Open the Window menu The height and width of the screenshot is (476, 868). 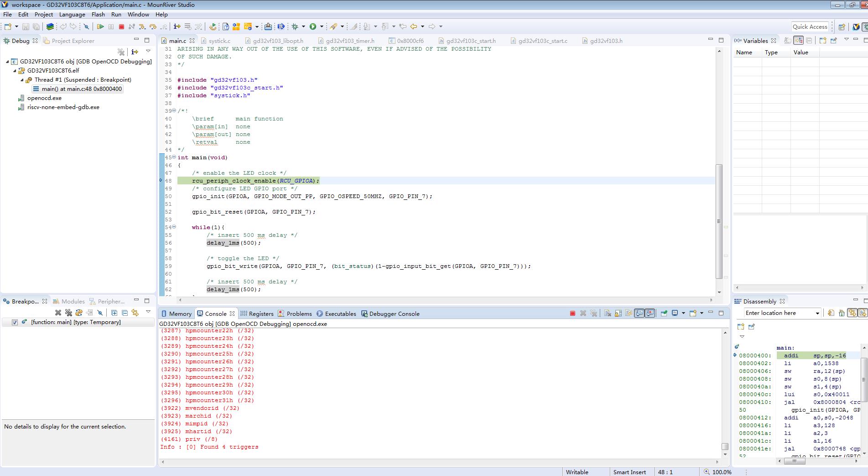click(138, 14)
